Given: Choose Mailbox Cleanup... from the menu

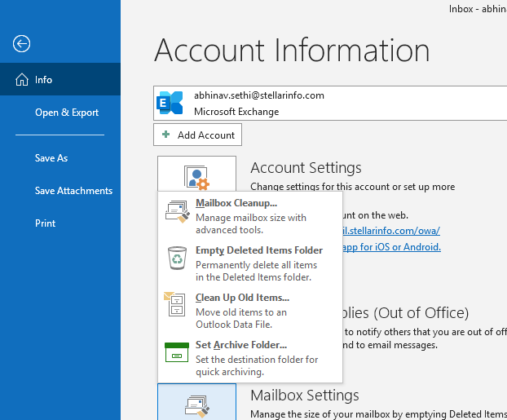Looking at the screenshot, I should pyautogui.click(x=250, y=216).
